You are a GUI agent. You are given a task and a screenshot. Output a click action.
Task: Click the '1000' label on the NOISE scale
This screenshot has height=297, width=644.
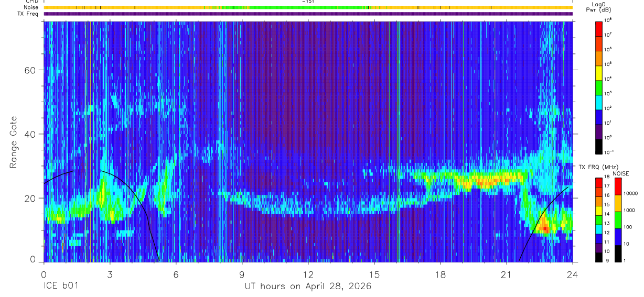tap(628, 210)
